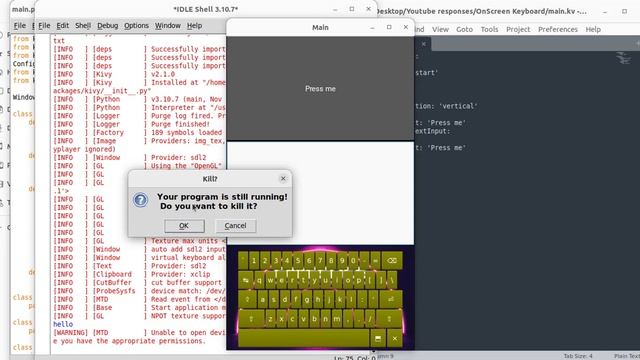The height and width of the screenshot is (360, 640).
Task: Tap the enter key on virtual keyboard
Action: pos(391,299)
